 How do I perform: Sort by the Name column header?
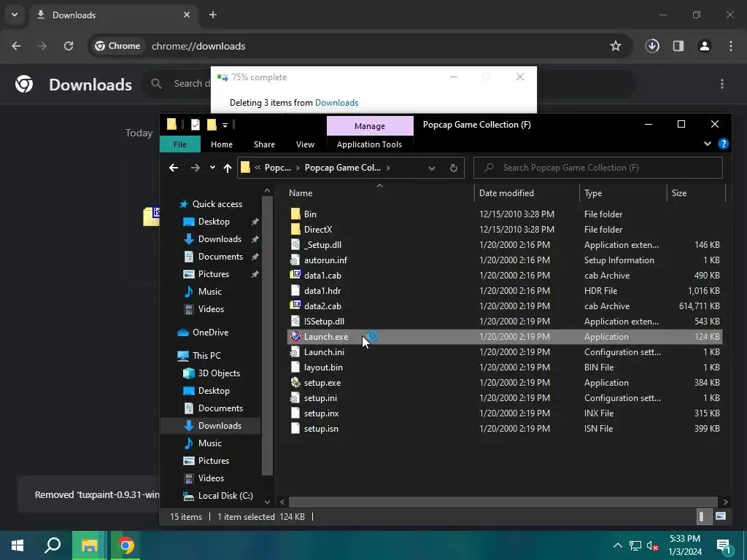tap(301, 192)
